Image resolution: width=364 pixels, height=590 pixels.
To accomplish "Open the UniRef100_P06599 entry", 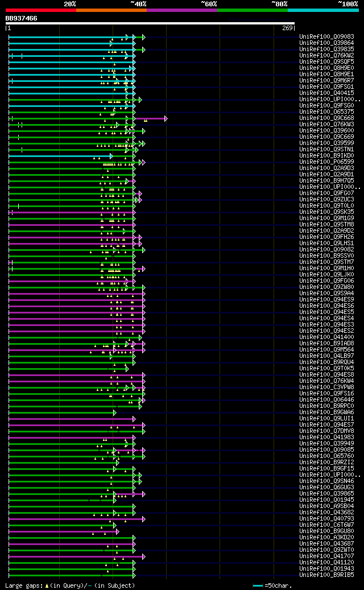I will tap(326, 162).
